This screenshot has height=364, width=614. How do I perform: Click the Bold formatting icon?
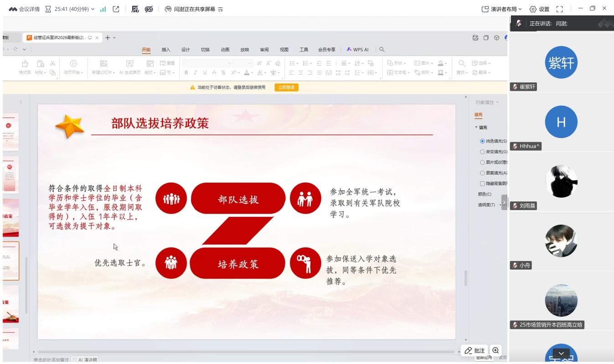coord(186,73)
